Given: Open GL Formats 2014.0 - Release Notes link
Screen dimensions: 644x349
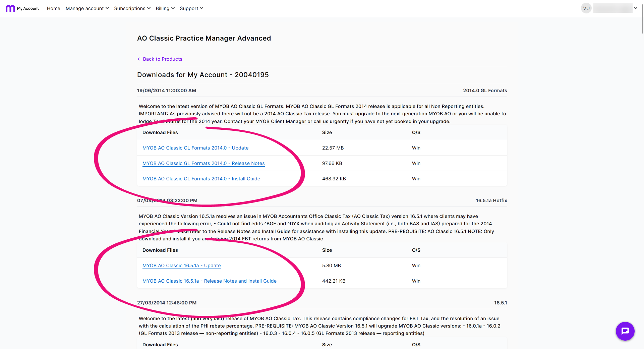Looking at the screenshot, I should (203, 163).
